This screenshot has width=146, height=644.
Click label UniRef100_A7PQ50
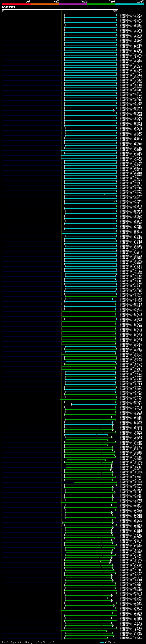pos(131,75)
